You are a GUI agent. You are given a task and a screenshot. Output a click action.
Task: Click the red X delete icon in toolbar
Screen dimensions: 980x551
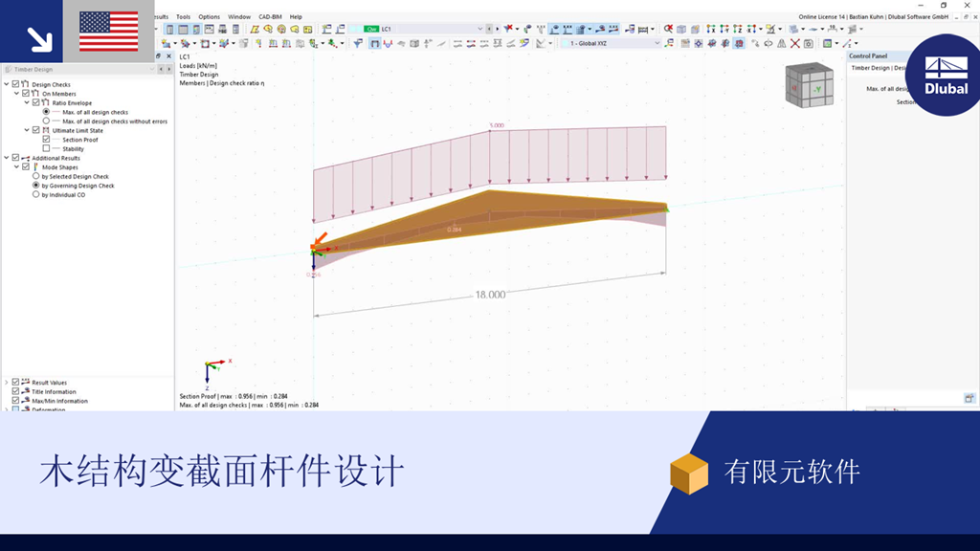click(795, 43)
